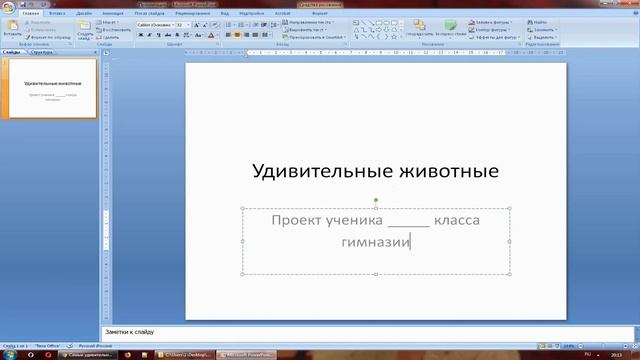This screenshot has height=360, width=640.
Task: Click Delete slide (Удалить)
Action: click(108, 37)
